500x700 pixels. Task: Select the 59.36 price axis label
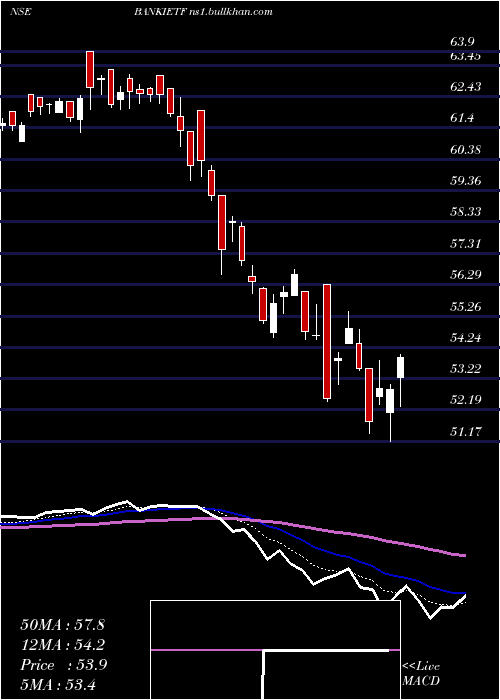(466, 181)
